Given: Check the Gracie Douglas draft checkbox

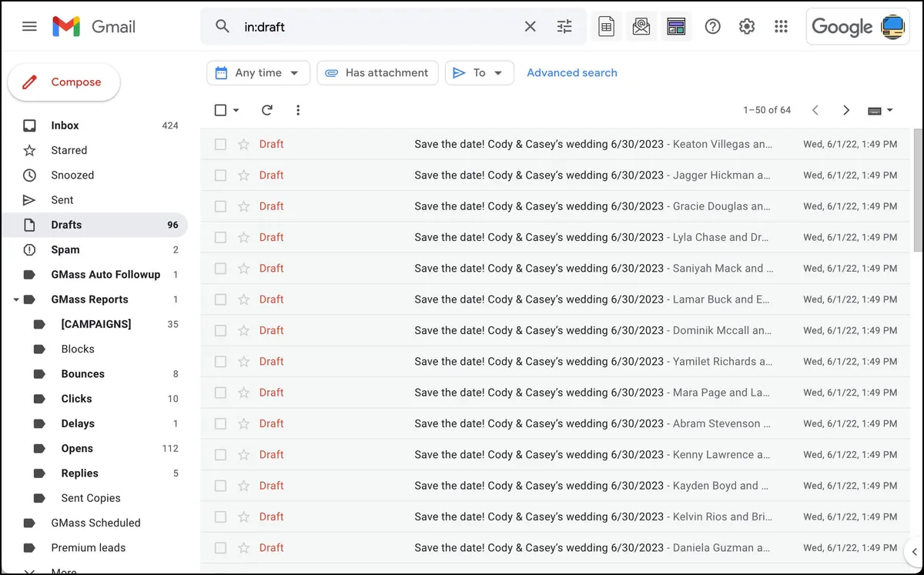Looking at the screenshot, I should coord(220,206).
